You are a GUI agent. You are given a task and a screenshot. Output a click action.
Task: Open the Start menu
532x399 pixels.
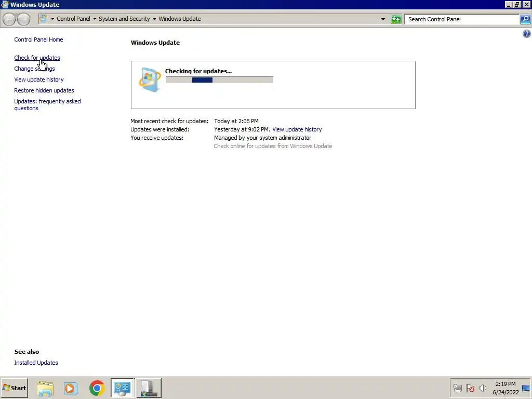(x=14, y=388)
